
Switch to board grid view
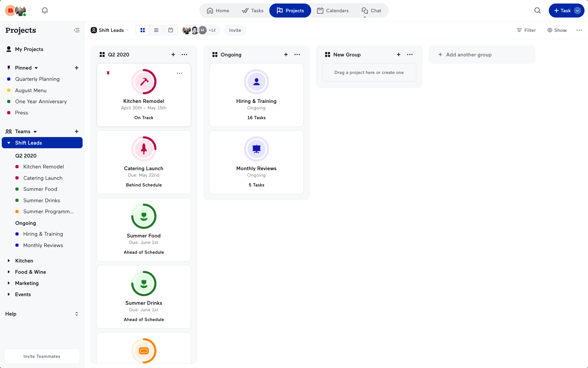click(143, 30)
